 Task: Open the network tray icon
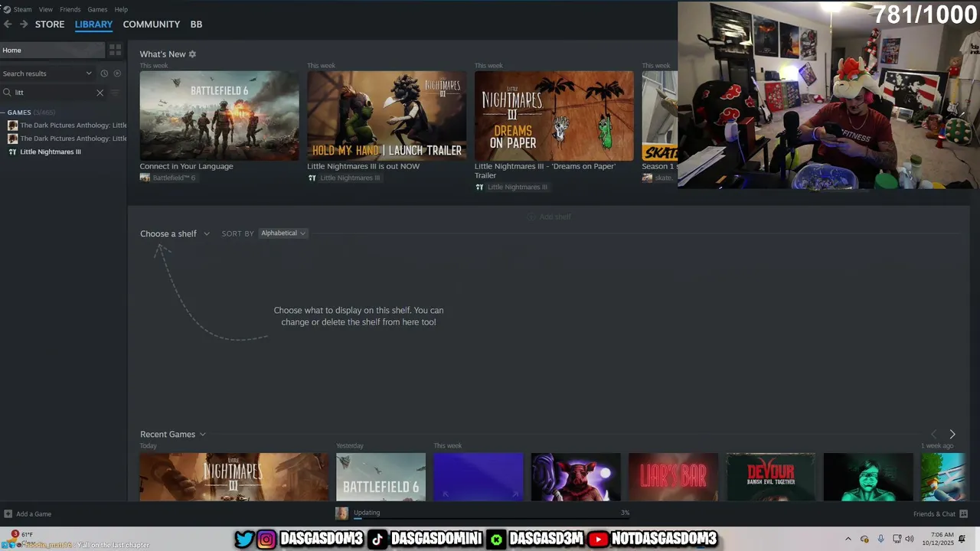(x=897, y=539)
